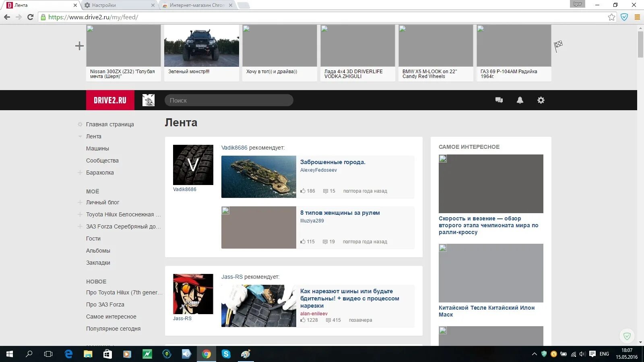Open comments icon on Как нарезают шины post
Viewport: 644px width, 362px height.
point(328,320)
